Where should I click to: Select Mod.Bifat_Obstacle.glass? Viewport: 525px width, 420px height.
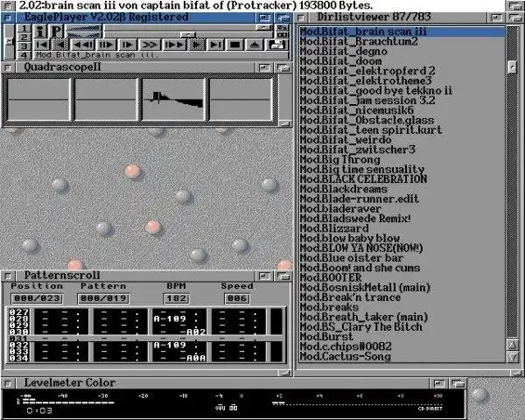click(x=402, y=120)
